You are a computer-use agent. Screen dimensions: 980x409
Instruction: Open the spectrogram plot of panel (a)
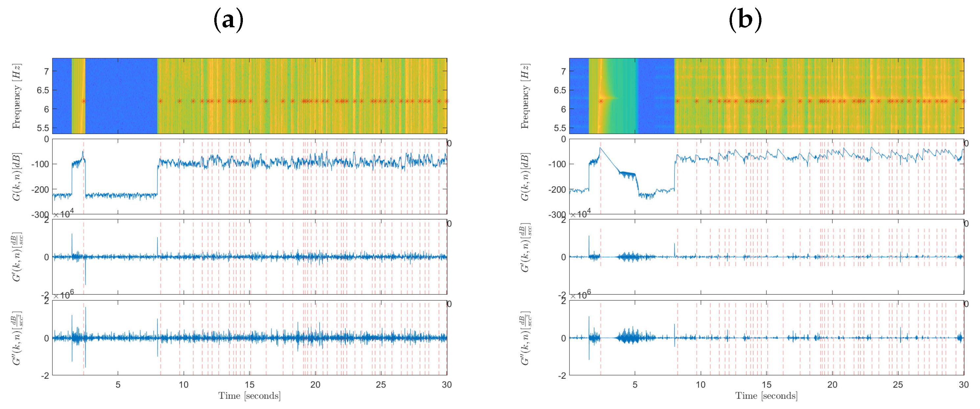pos(249,96)
